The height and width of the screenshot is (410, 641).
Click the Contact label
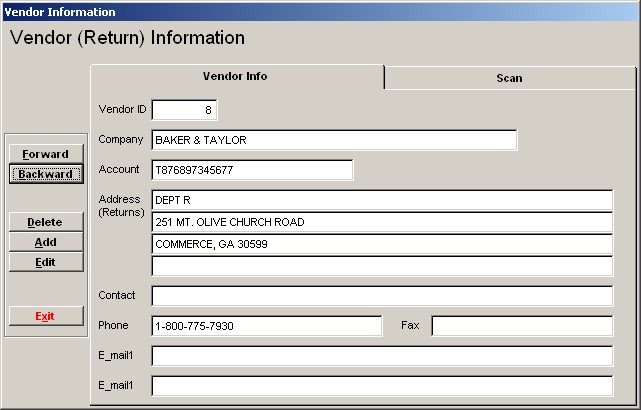(117, 295)
